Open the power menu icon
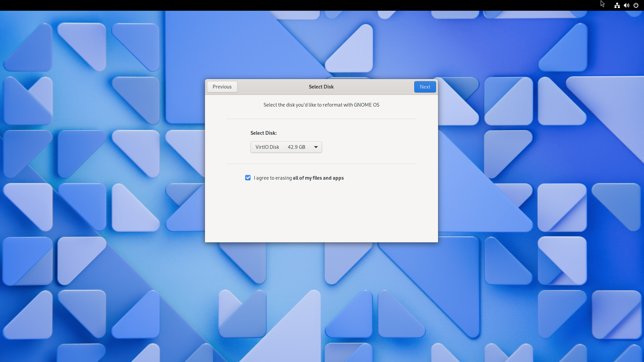Viewport: 644px width, 362px height. pos(636,5)
